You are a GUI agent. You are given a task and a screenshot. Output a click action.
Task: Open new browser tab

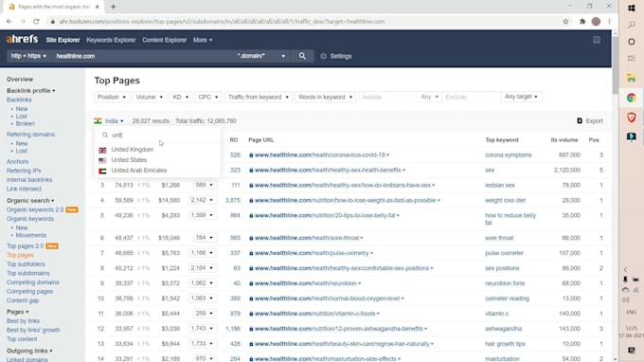coord(113,7)
